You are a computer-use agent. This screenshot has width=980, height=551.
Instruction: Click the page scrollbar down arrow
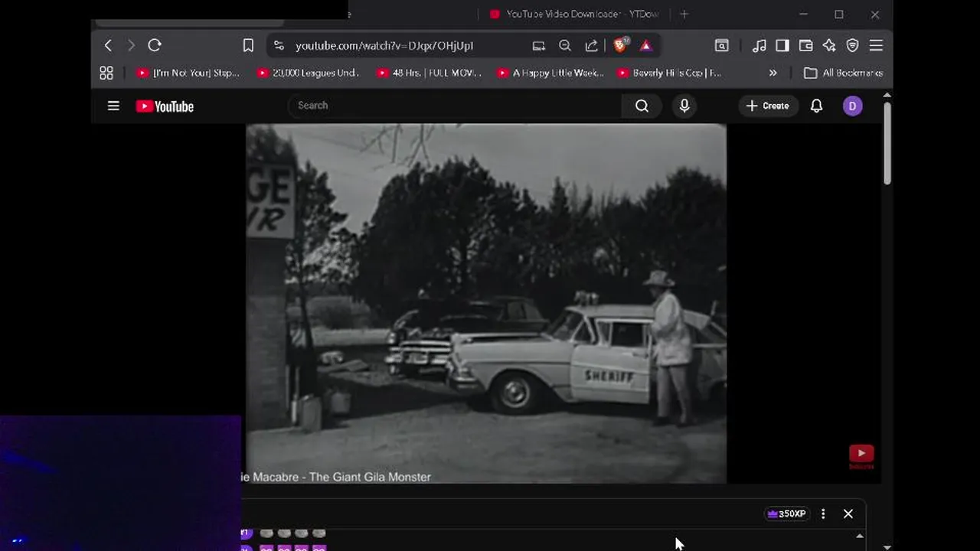887,546
